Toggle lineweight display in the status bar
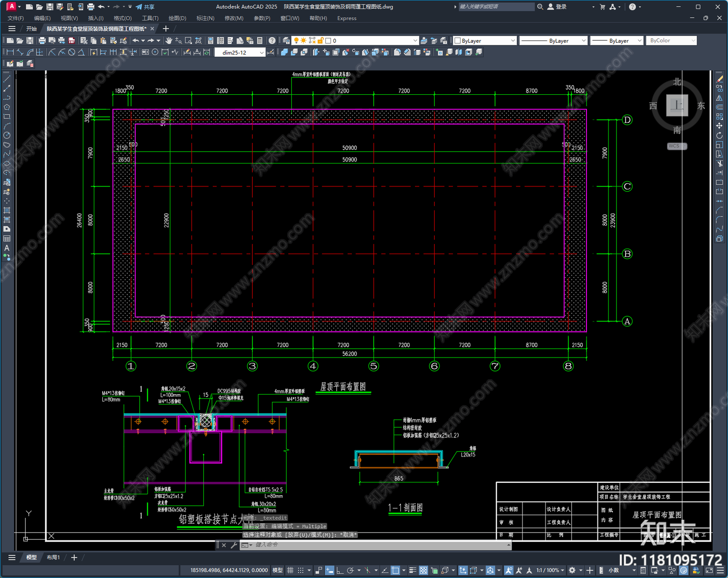This screenshot has height=578, width=728. coord(413,570)
